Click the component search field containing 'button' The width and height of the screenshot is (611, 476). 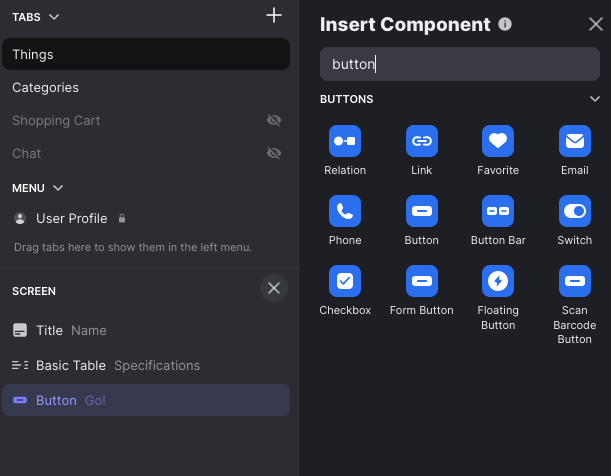coord(460,64)
